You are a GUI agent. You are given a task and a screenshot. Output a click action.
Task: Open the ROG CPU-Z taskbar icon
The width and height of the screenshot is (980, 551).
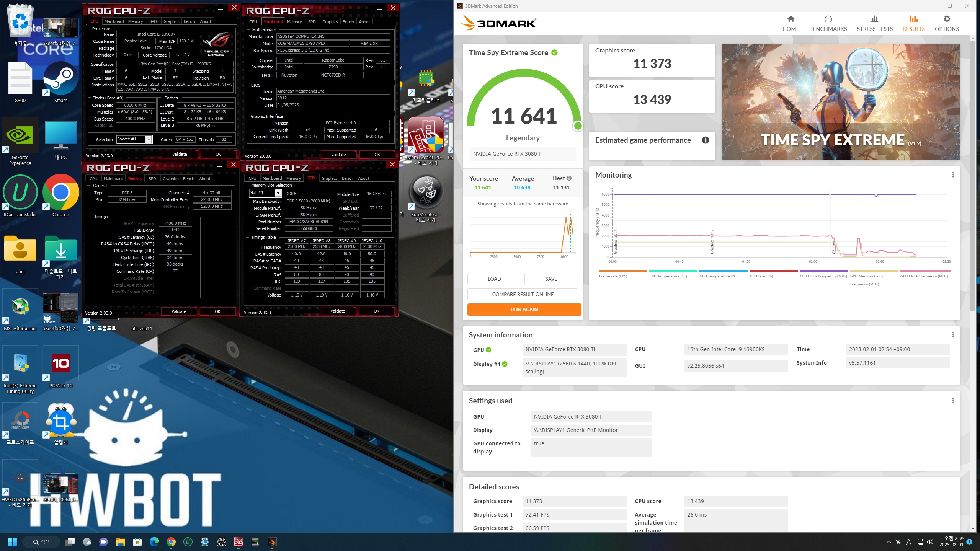click(238, 542)
